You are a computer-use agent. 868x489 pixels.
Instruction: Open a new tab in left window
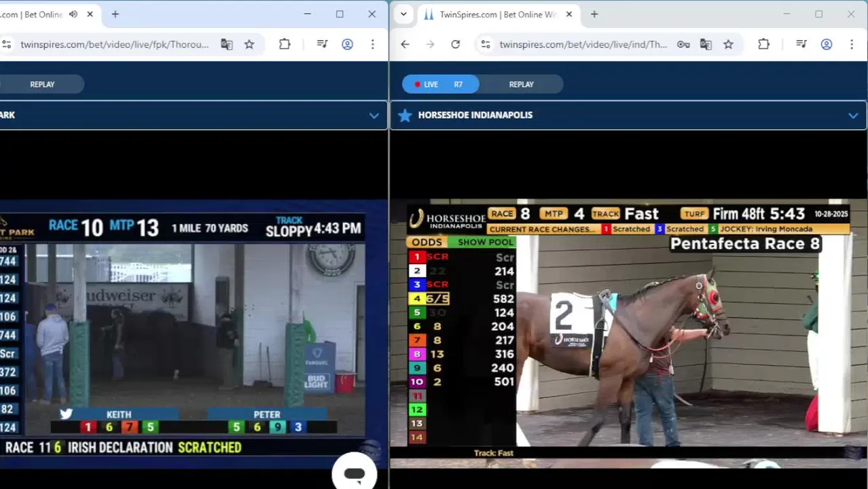tap(115, 14)
